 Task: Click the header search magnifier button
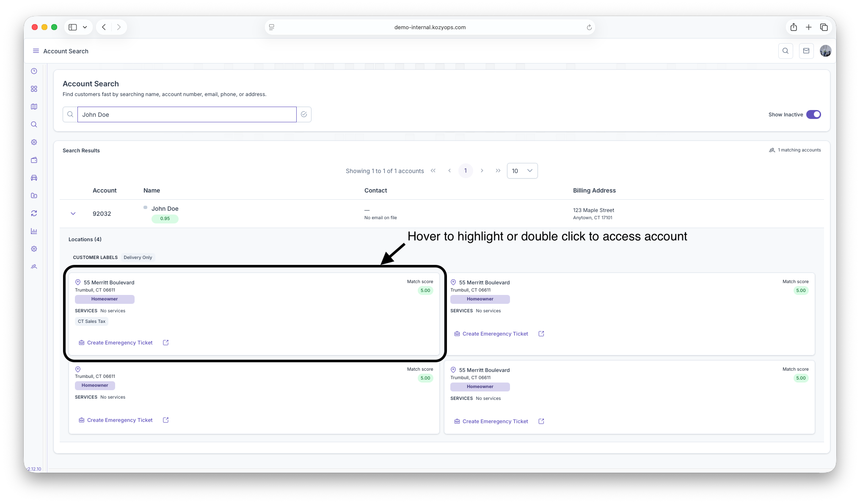pyautogui.click(x=786, y=51)
